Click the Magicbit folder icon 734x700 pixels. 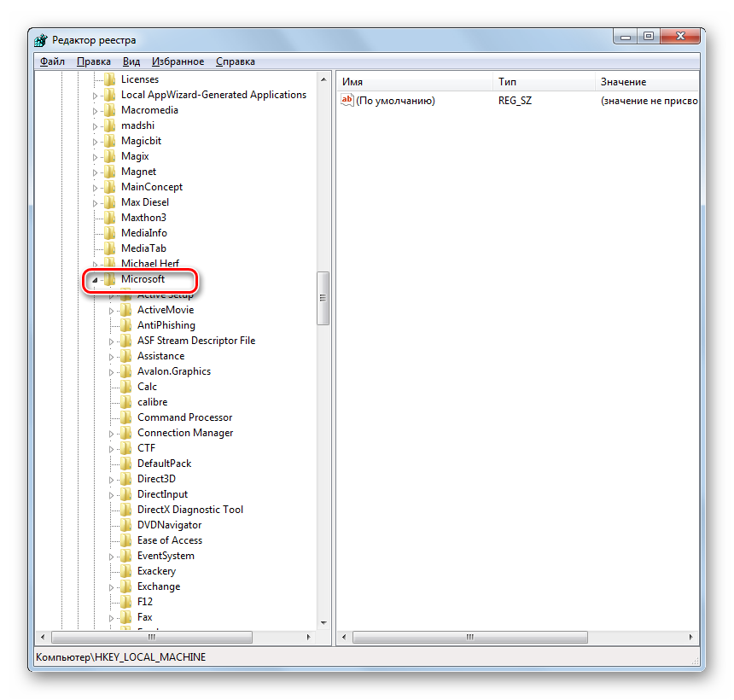pos(110,141)
